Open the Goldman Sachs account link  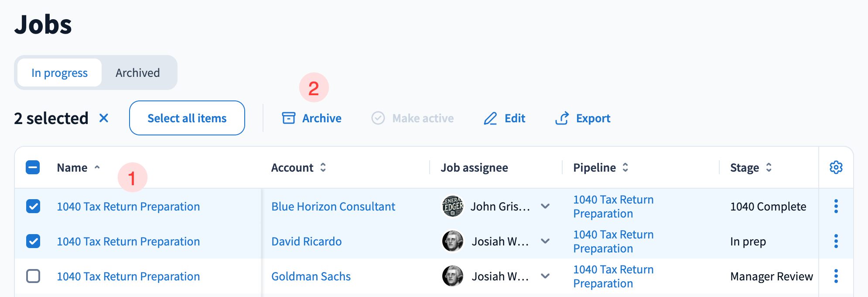311,276
